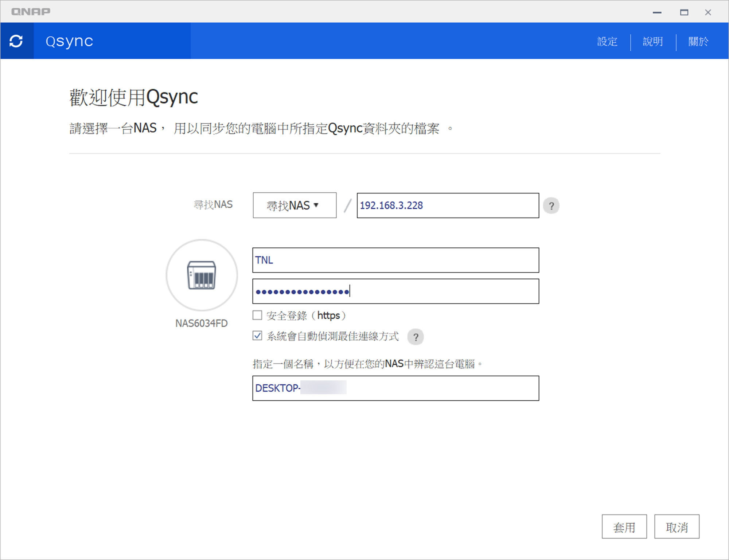This screenshot has height=560, width=729.
Task: Open the 關於 menu
Action: tap(698, 42)
